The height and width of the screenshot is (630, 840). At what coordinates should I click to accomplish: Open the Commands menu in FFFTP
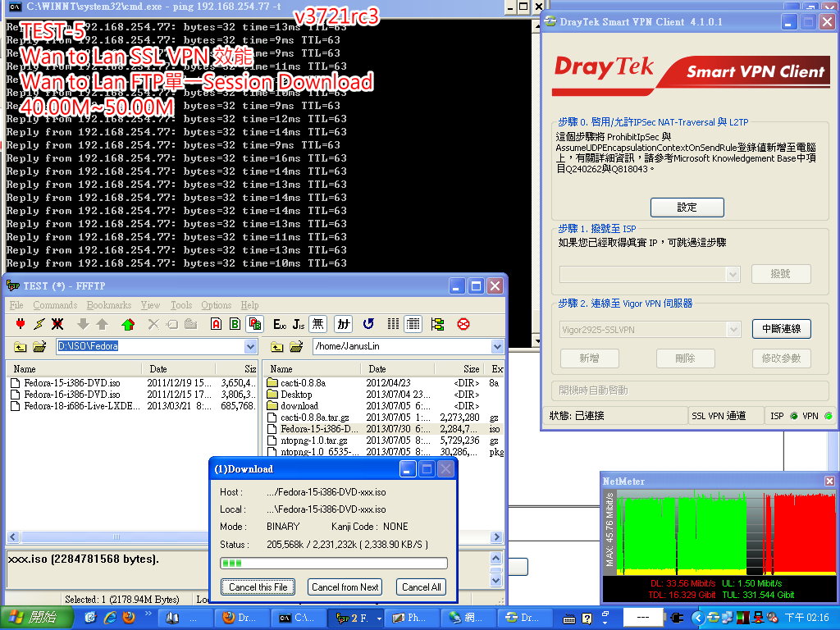pyautogui.click(x=55, y=305)
